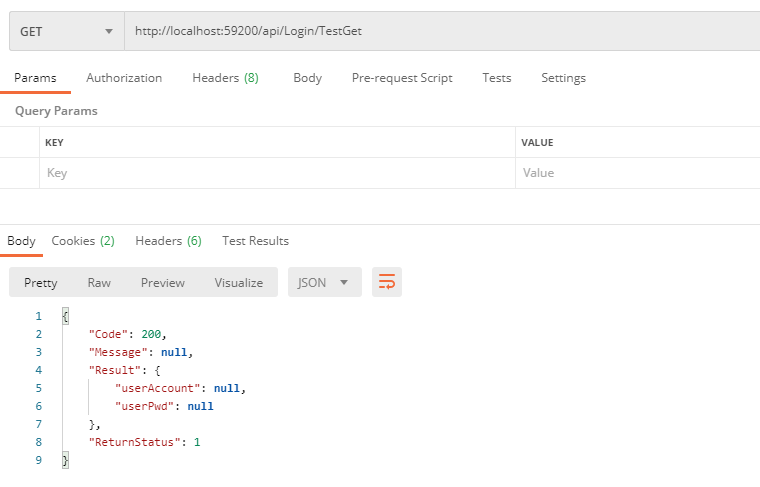Toggle the wrap lines icon
Screen dimensions: 760x487
tap(386, 283)
